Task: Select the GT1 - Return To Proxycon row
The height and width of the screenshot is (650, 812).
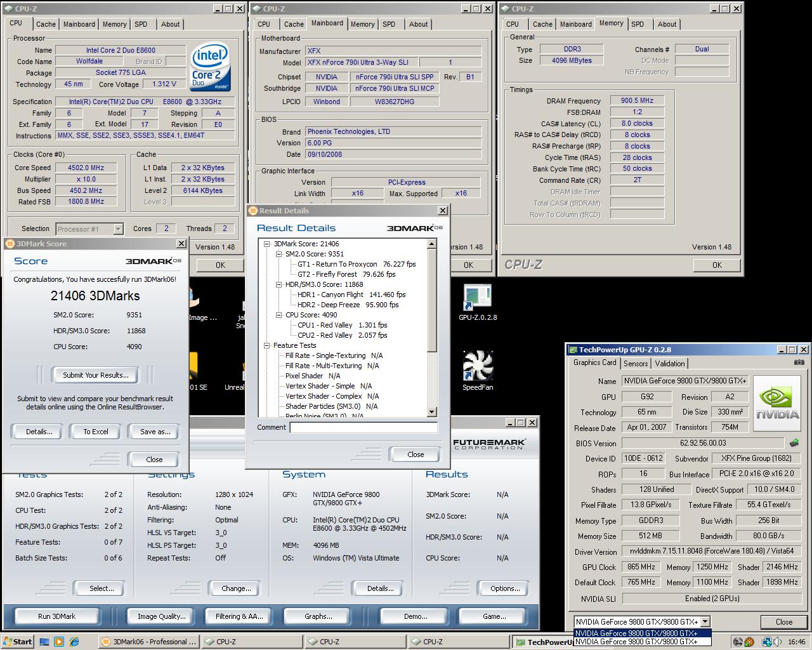Action: tap(357, 264)
